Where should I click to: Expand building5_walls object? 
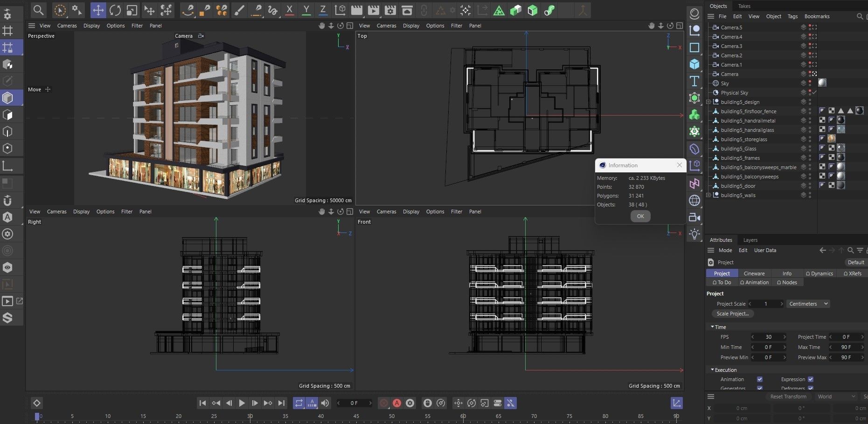point(708,195)
